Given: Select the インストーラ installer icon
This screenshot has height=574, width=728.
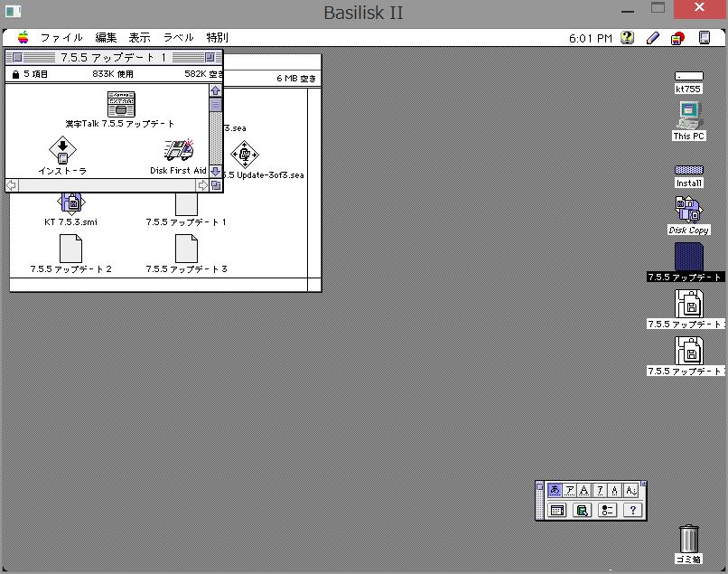Looking at the screenshot, I should click(62, 150).
